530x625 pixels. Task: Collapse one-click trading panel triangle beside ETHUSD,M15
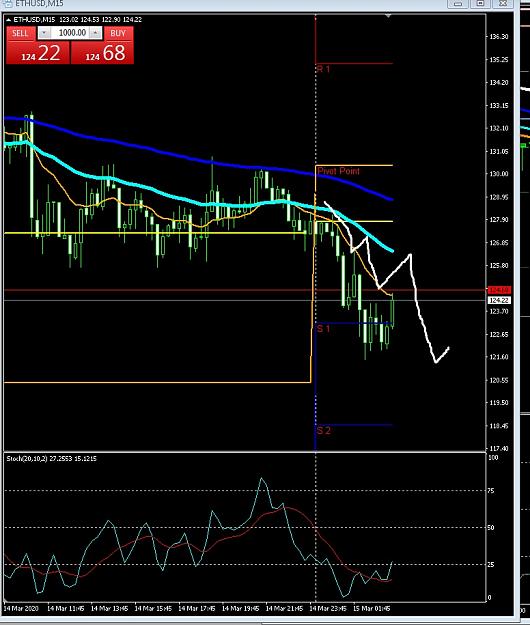[x=9, y=20]
